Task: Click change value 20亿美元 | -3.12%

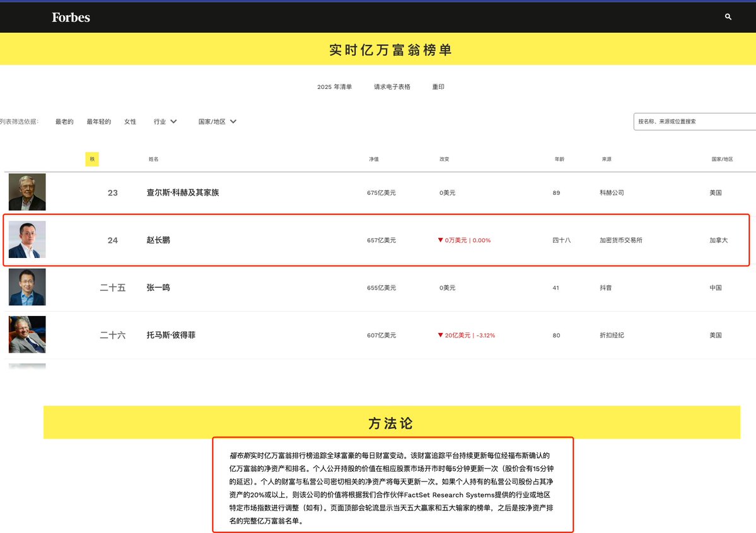Action: click(466, 335)
